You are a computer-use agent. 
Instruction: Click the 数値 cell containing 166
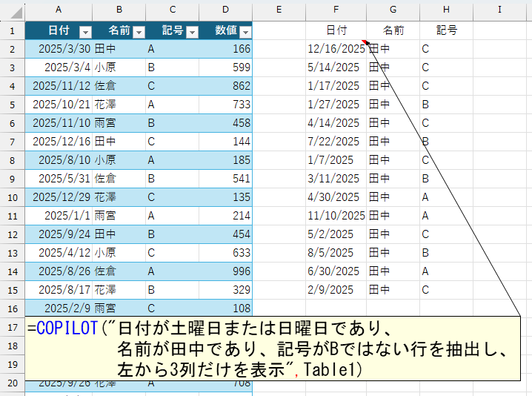(226, 49)
